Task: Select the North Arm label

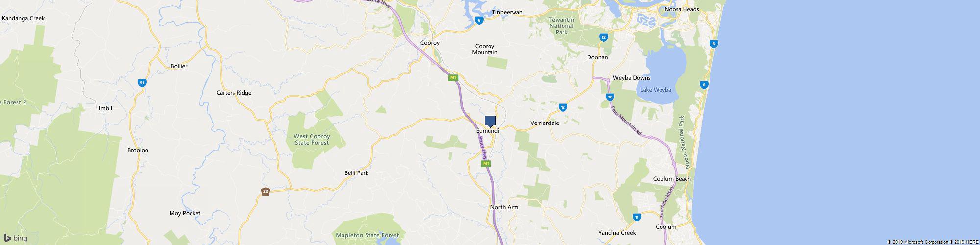Action: pos(504,207)
